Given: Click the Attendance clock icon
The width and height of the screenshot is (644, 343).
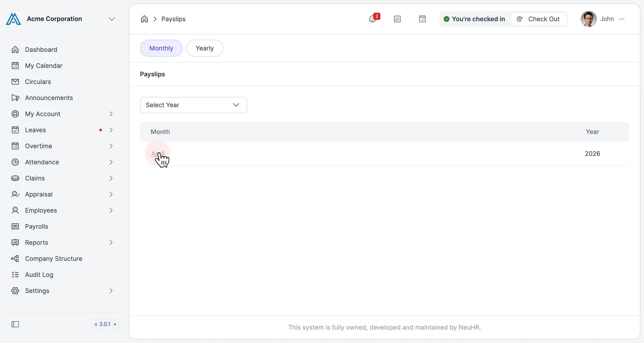Looking at the screenshot, I should (15, 162).
